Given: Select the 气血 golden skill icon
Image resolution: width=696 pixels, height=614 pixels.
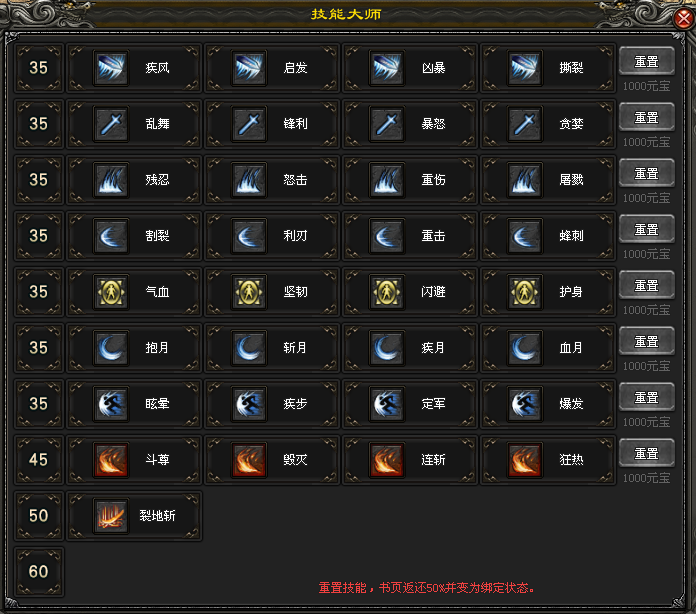Looking at the screenshot, I should [x=111, y=292].
